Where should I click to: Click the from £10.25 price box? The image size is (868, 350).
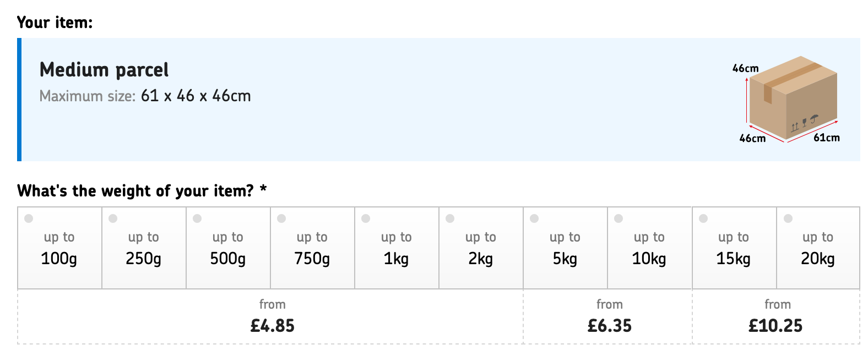pos(776,317)
